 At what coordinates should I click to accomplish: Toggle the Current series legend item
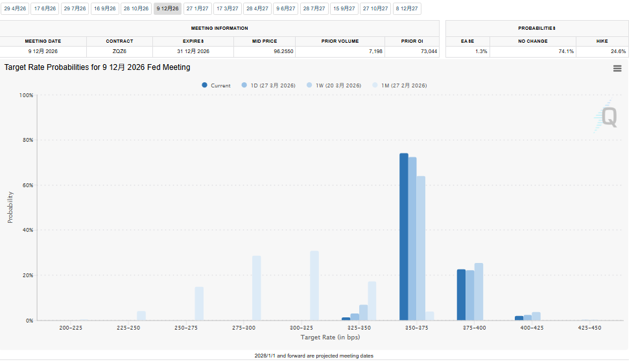click(216, 85)
